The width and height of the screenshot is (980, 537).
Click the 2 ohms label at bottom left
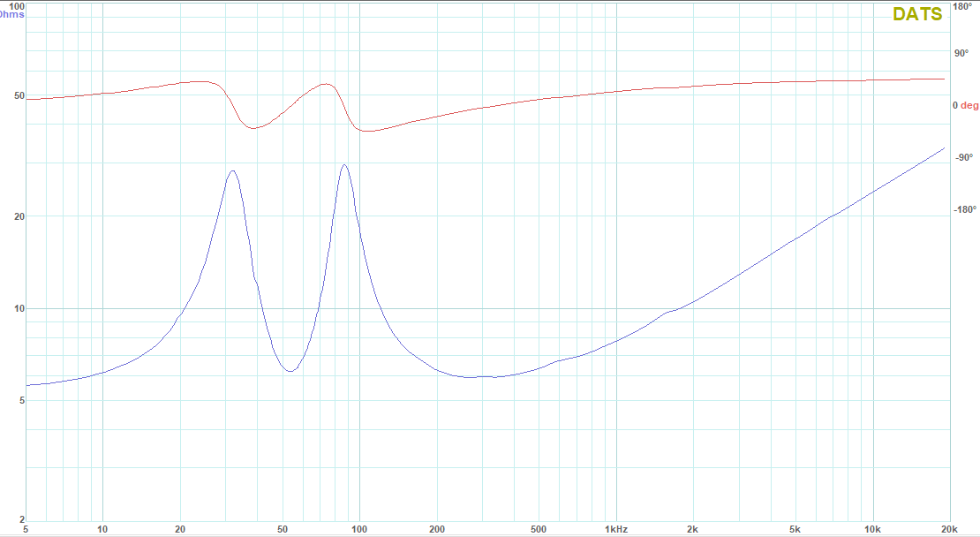(21, 520)
